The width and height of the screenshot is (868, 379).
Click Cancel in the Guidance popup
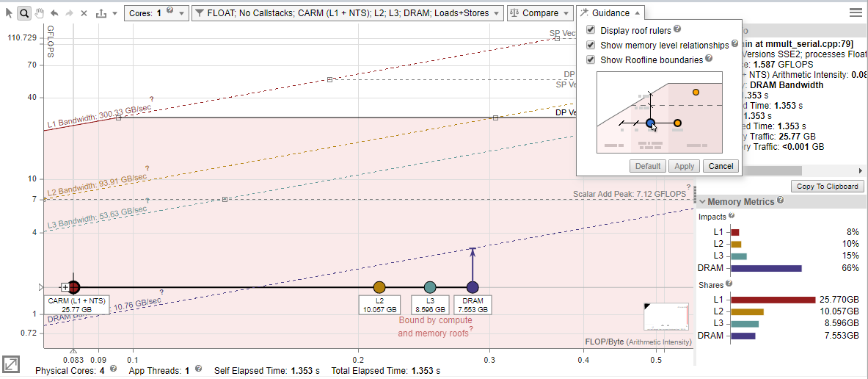(x=721, y=166)
